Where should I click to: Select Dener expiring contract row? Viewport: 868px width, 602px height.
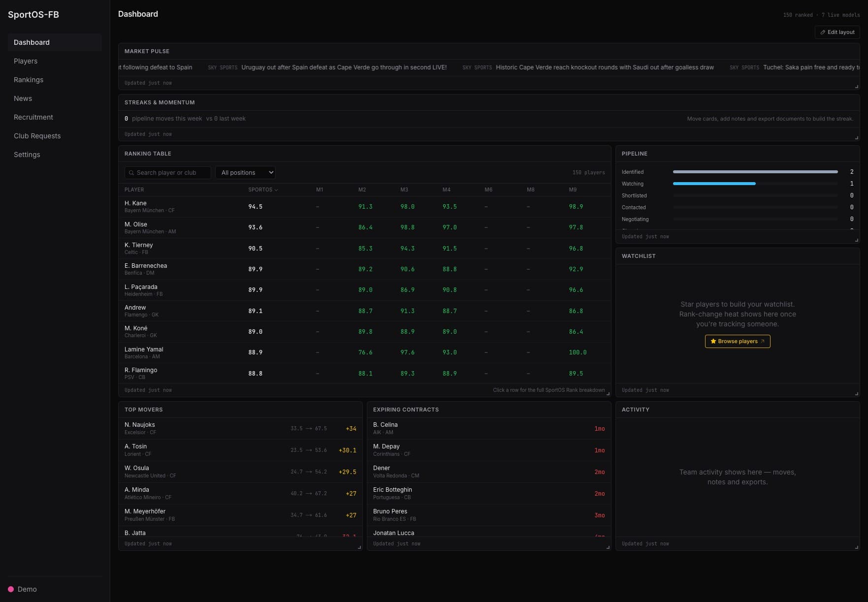pyautogui.click(x=489, y=472)
